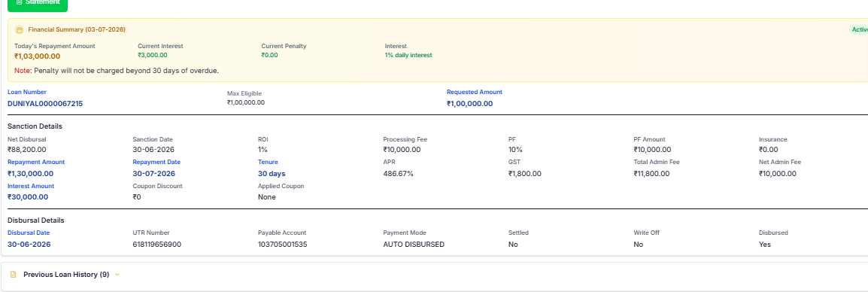Viewport: 868px width, 292px height.
Task: Click UTR Number 618119656900
Action: coord(156,245)
